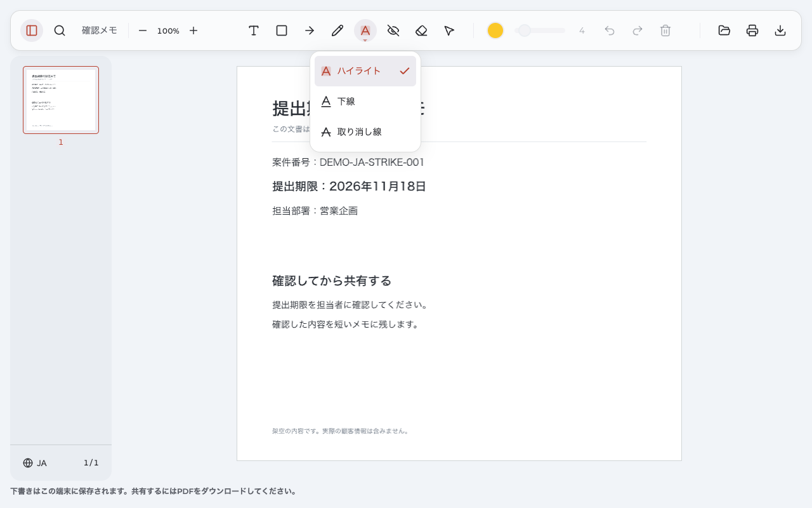This screenshot has width=812, height=508.
Task: Switch language with the JA button
Action: (35, 463)
